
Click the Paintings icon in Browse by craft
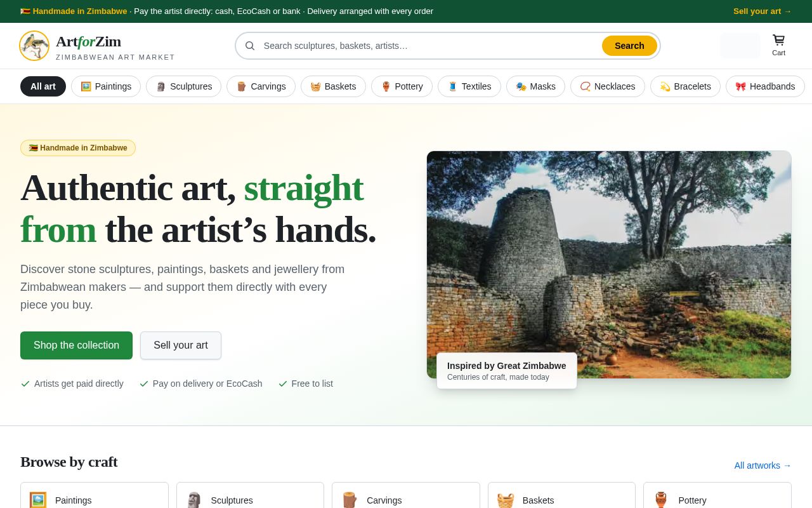(x=38, y=500)
